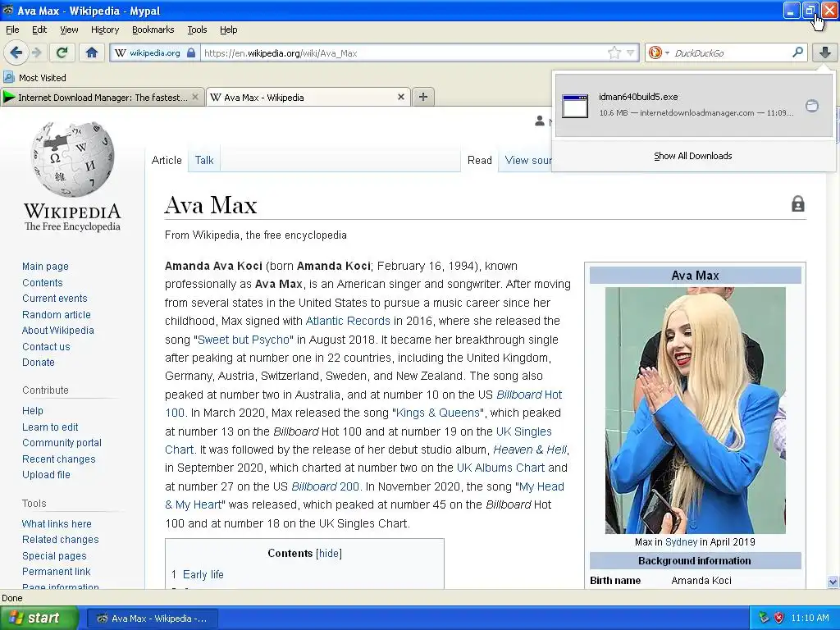
Task: Open the Edit menu
Action: 39,30
